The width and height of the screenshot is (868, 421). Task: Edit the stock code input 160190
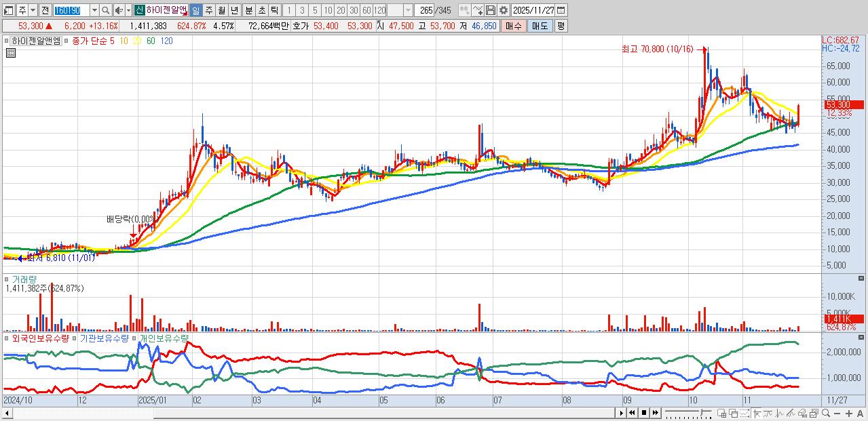(x=71, y=10)
